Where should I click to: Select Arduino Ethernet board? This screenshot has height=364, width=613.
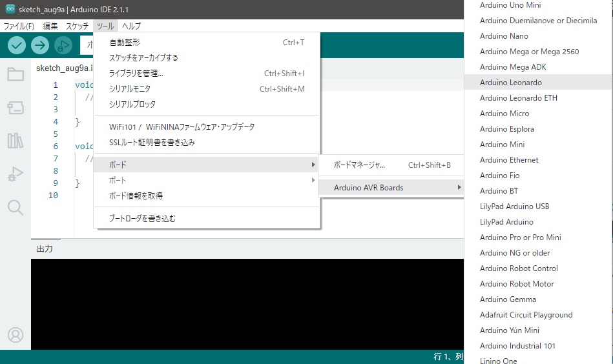coord(538,160)
